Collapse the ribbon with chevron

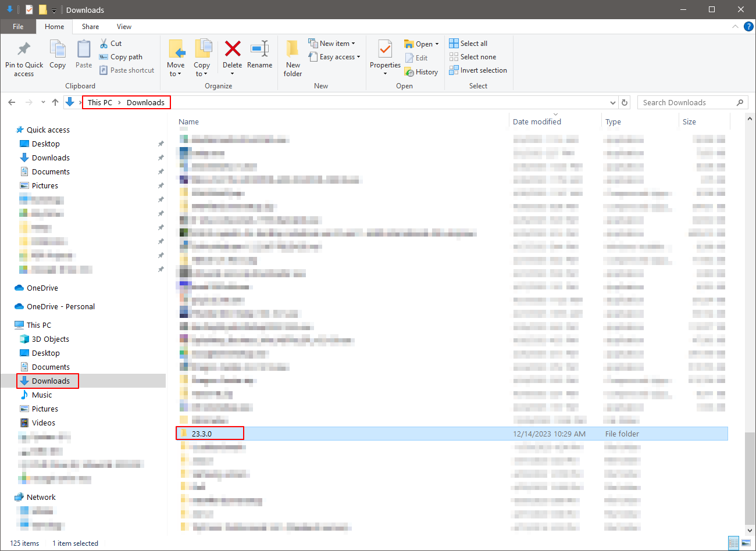(735, 27)
